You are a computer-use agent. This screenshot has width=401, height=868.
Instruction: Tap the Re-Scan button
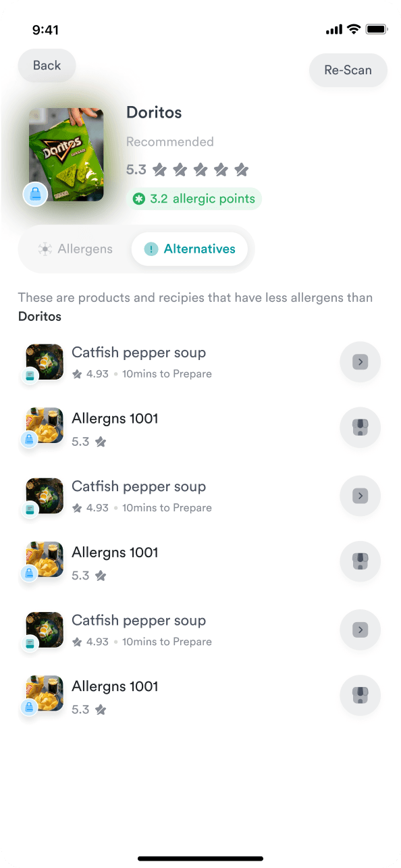[348, 70]
